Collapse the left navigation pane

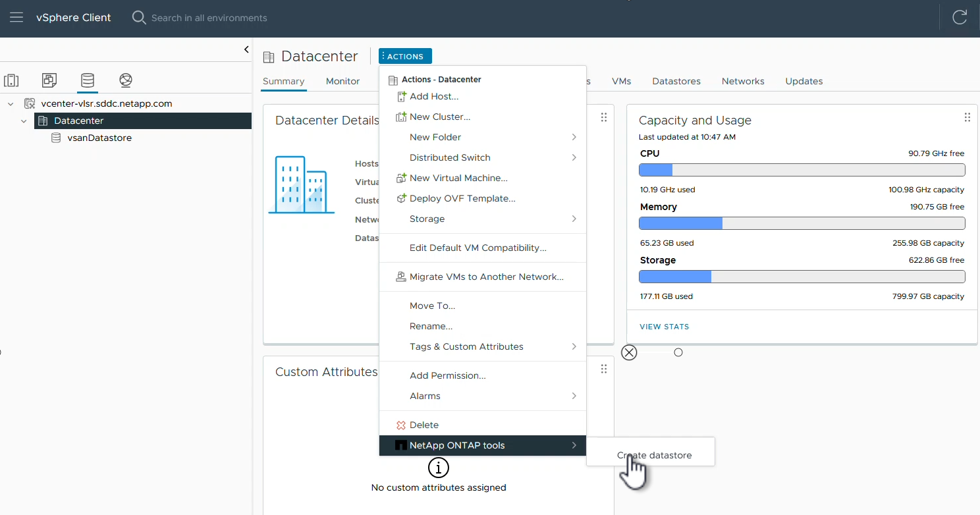(246, 49)
